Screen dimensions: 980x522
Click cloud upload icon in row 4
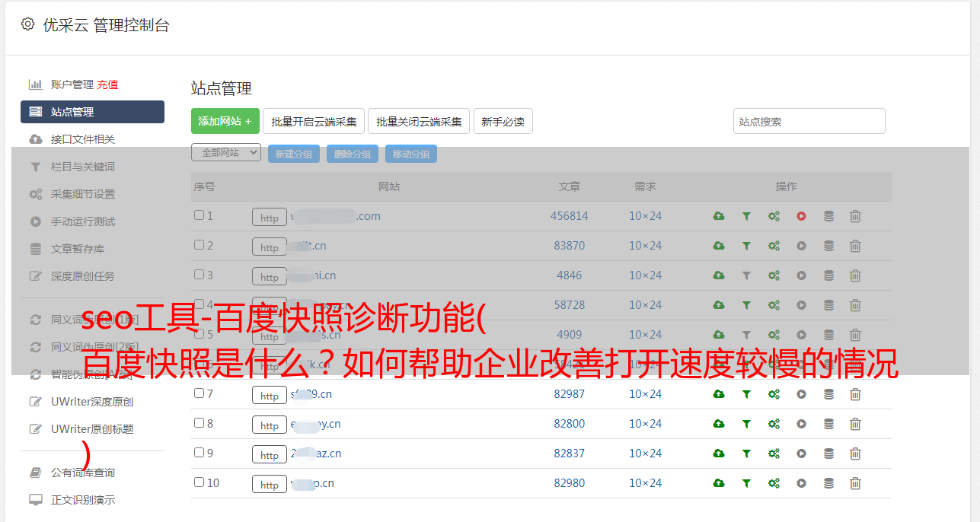click(x=718, y=305)
